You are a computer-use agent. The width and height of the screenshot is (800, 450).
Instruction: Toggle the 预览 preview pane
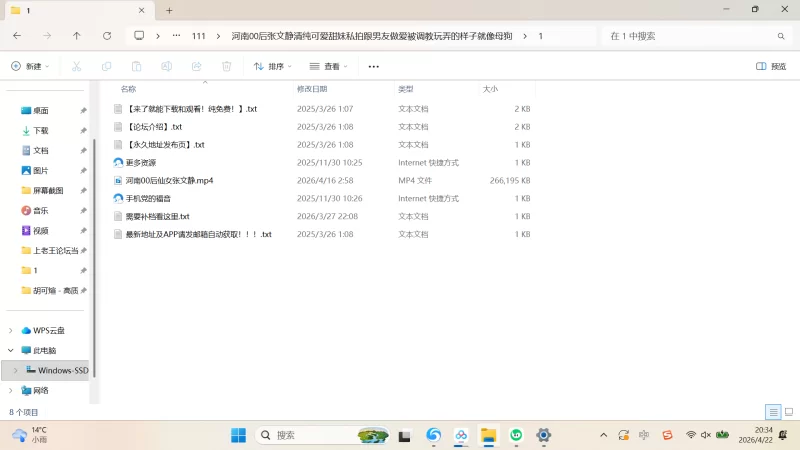pyautogui.click(x=771, y=66)
